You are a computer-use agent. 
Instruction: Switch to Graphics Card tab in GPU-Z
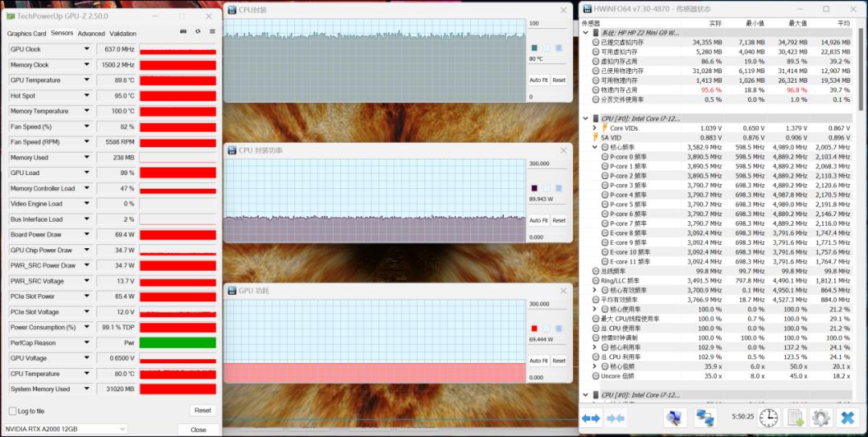(x=27, y=34)
